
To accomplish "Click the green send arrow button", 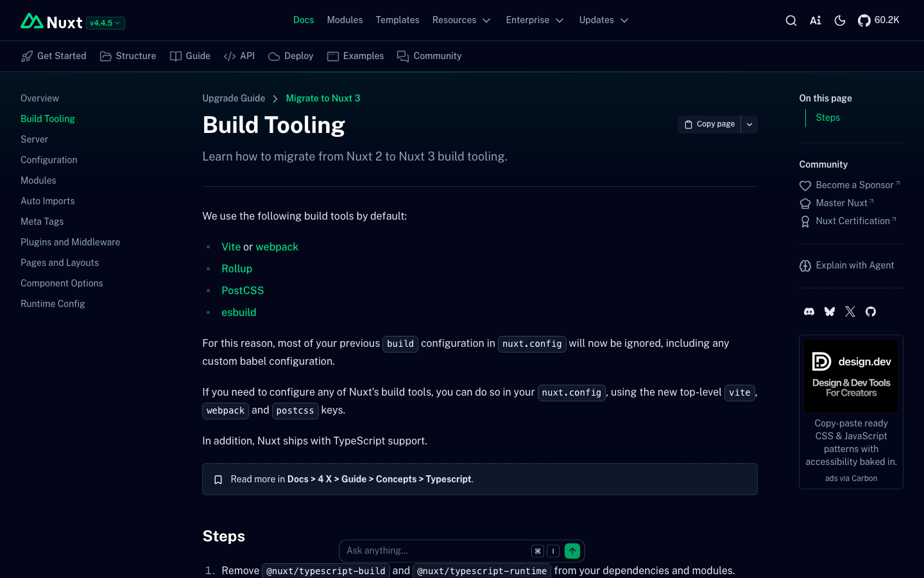I will 572,551.
